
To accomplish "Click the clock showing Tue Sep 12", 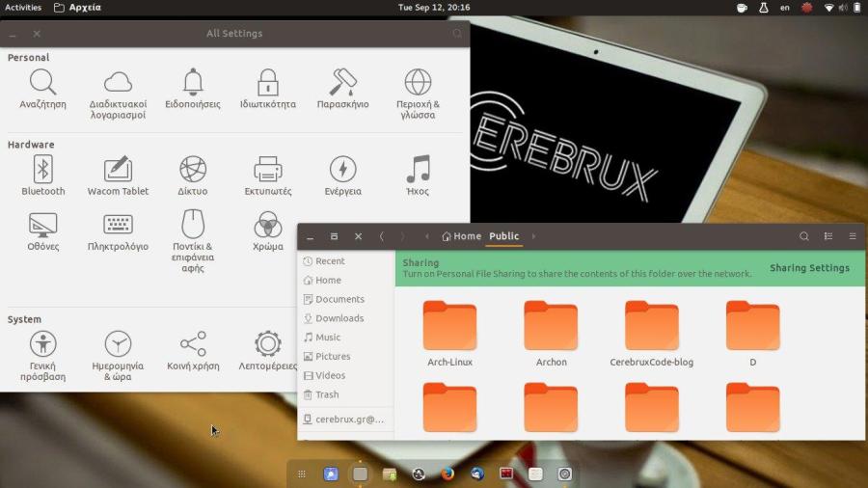I will (434, 7).
